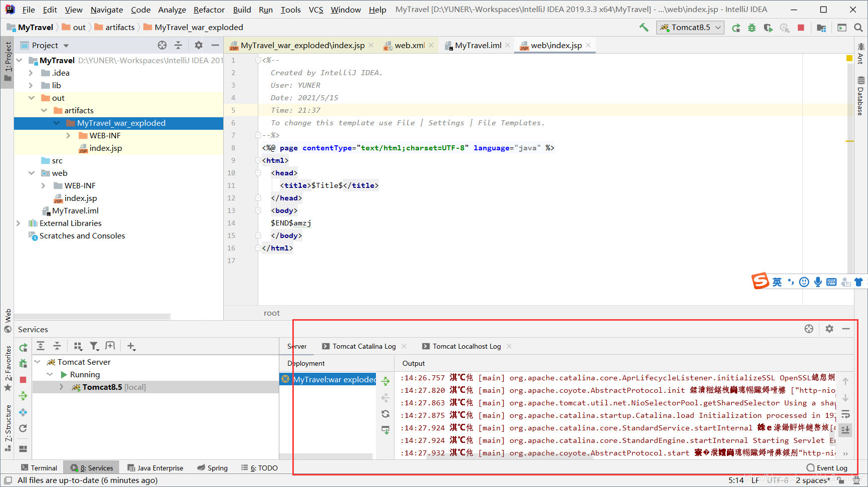
Task: Click Run with Coverage shield icon
Action: tap(768, 28)
